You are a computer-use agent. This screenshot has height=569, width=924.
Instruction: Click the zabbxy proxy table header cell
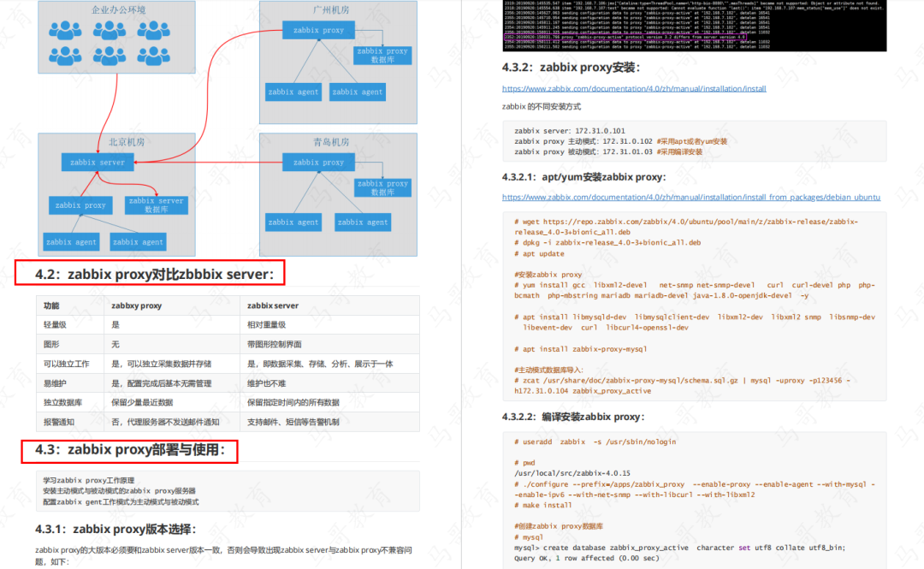tap(172, 305)
